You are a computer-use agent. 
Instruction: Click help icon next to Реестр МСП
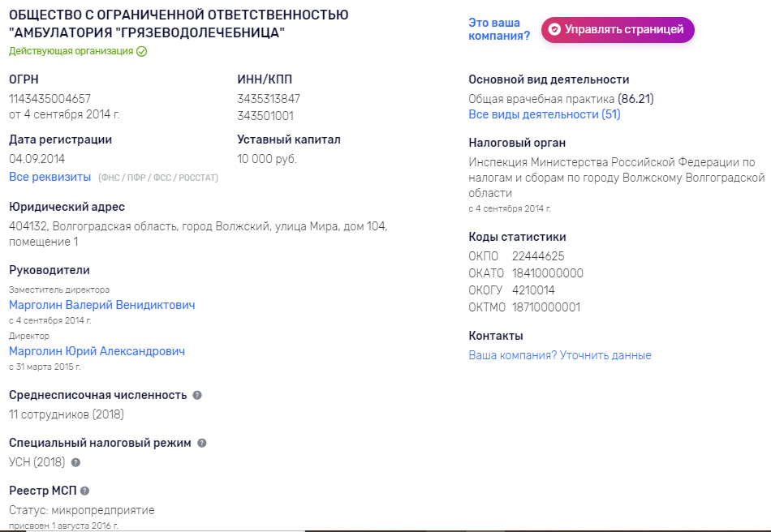tap(84, 491)
